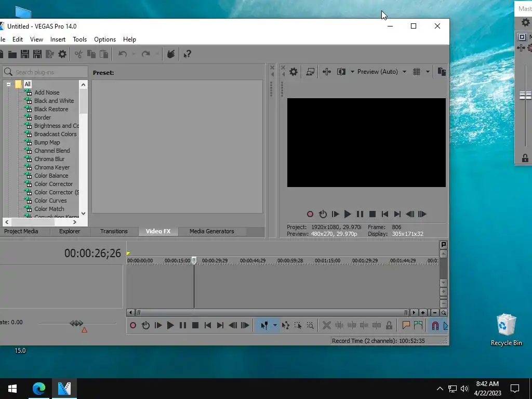Viewport: 532px width, 399px height.
Task: Open Project Properties gear in main toolbar
Action: point(62,54)
